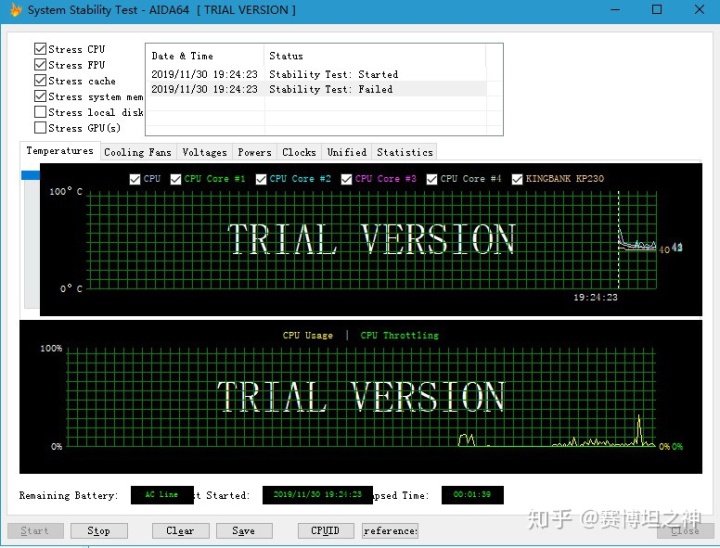Open the CPUID panel
This screenshot has width=720, height=548.
(x=326, y=531)
